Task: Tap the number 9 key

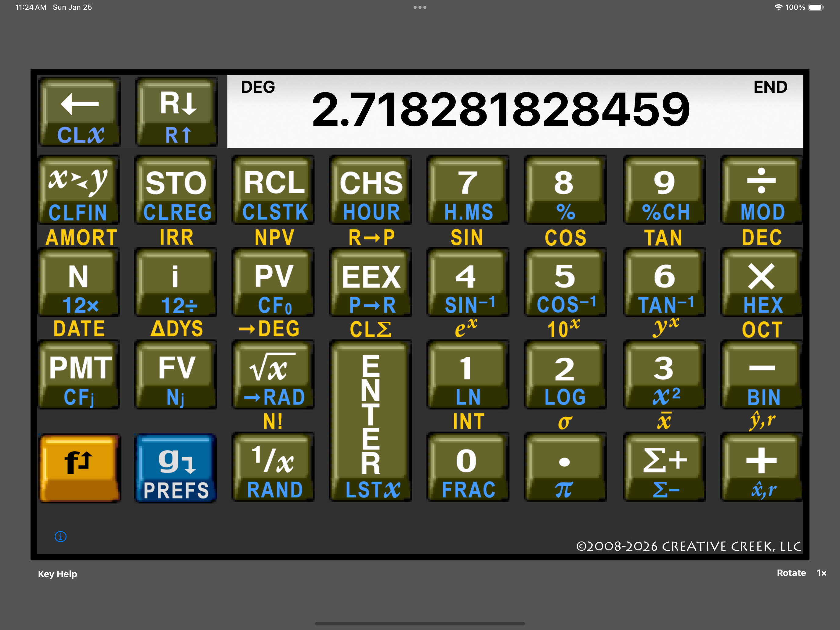Action: click(x=664, y=190)
